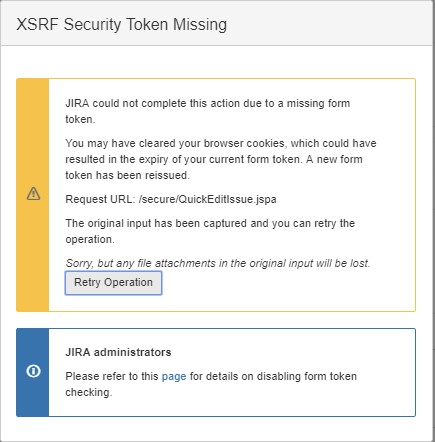
Task: Click the yellow warning triangle icon
Action: pos(33,194)
